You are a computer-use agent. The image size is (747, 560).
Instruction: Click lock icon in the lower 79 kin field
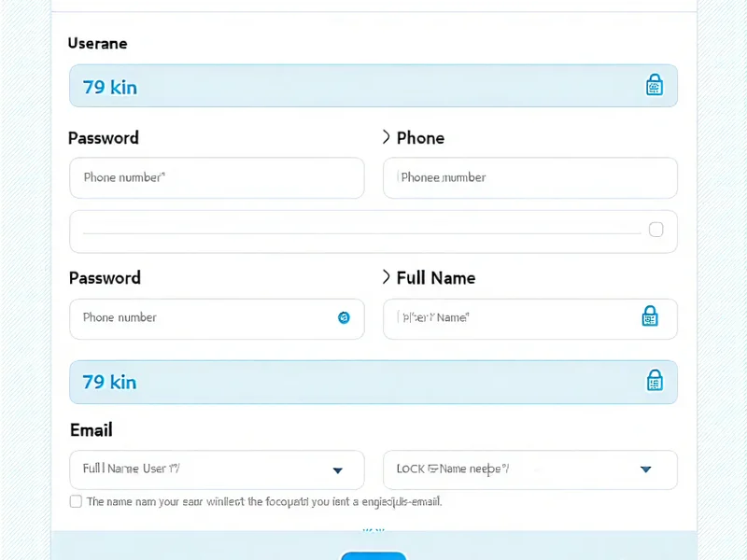pyautogui.click(x=655, y=381)
